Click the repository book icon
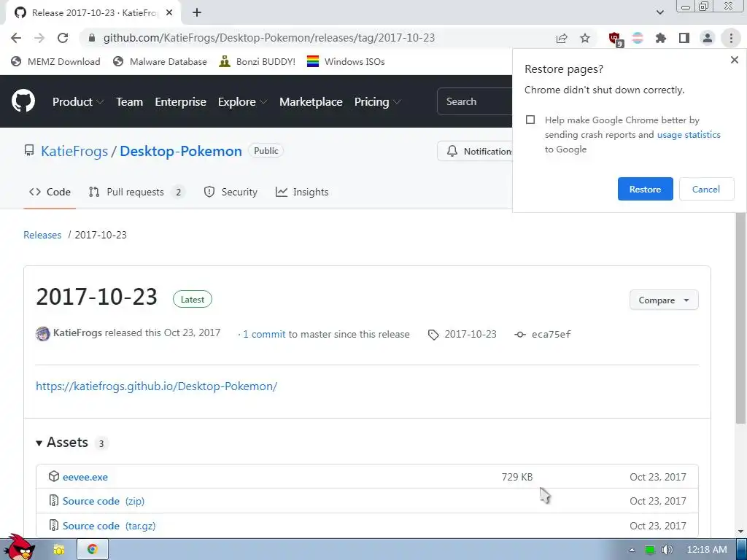 click(29, 151)
